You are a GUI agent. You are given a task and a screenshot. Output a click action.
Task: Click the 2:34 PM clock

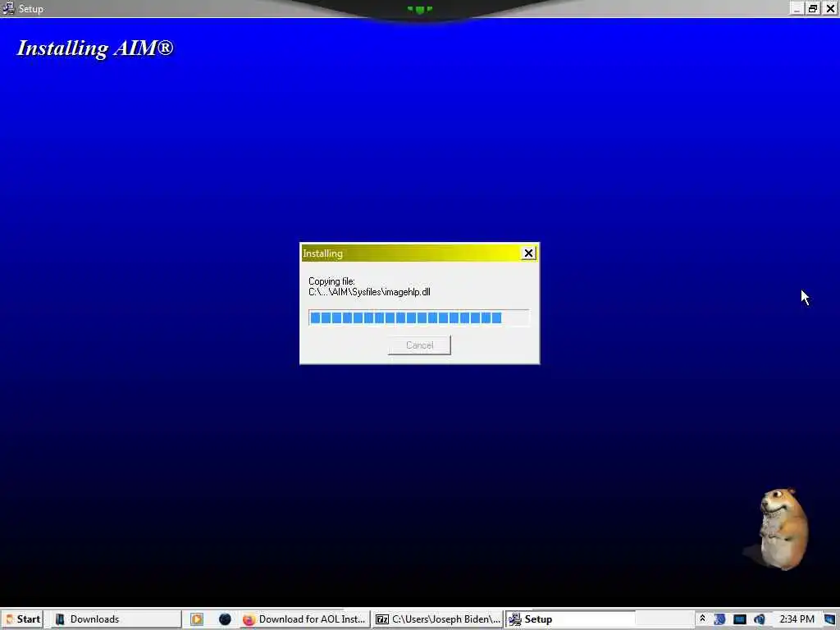pyautogui.click(x=797, y=619)
